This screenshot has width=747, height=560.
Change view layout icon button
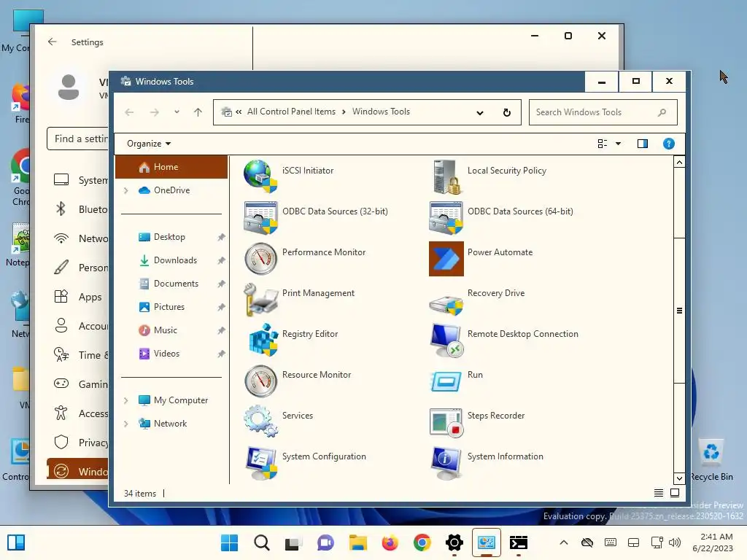(602, 144)
